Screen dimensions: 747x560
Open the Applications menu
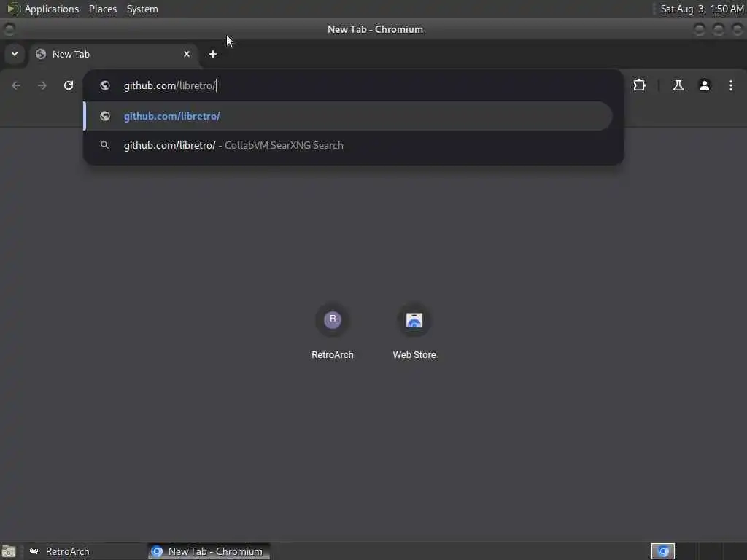52,9
